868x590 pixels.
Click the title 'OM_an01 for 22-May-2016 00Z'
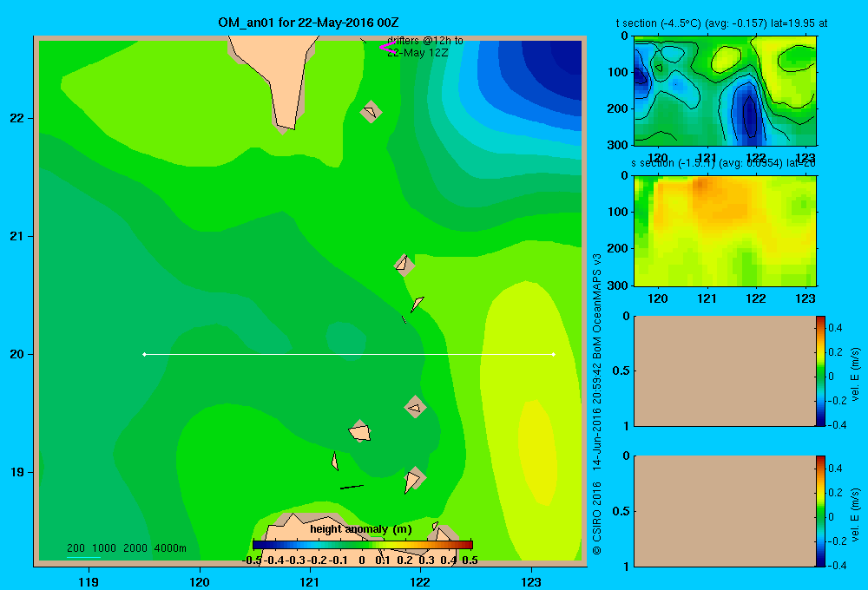point(308,23)
